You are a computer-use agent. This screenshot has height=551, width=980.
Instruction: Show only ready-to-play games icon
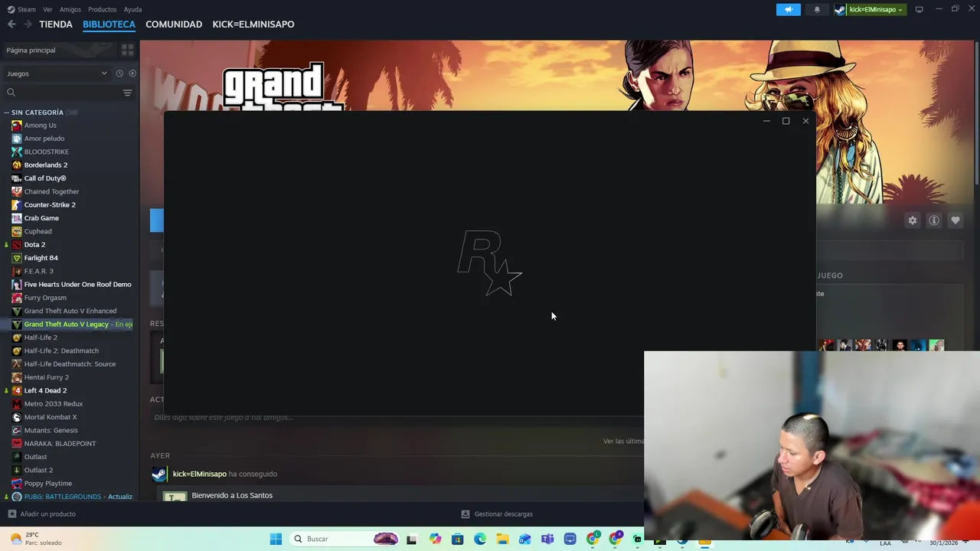coord(132,73)
